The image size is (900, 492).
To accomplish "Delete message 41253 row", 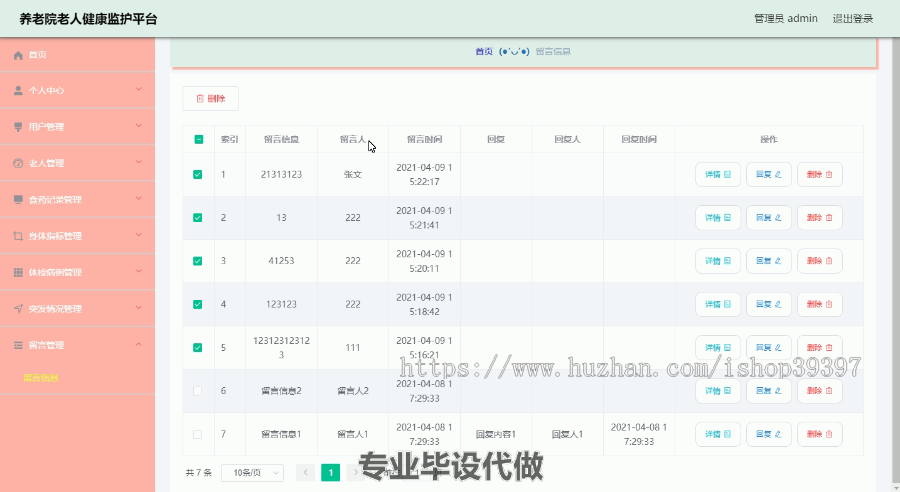I will coord(820,261).
